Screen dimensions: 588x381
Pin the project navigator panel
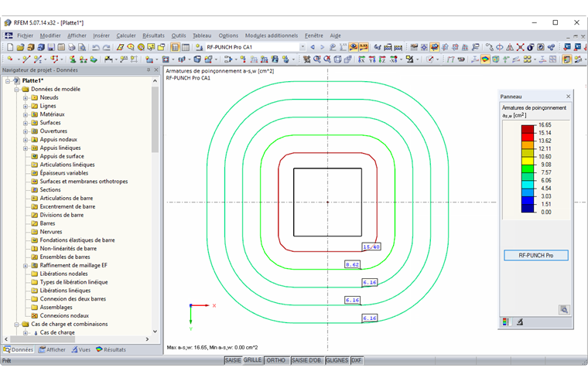tap(149, 70)
